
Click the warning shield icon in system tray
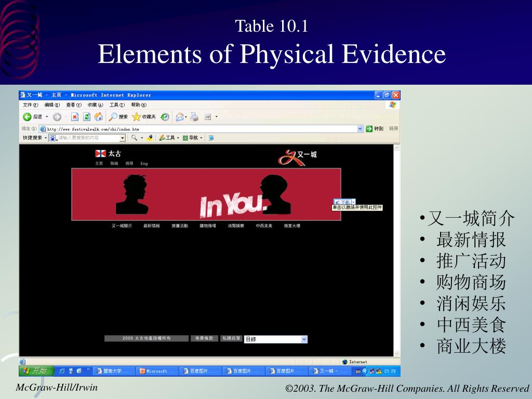point(379,371)
